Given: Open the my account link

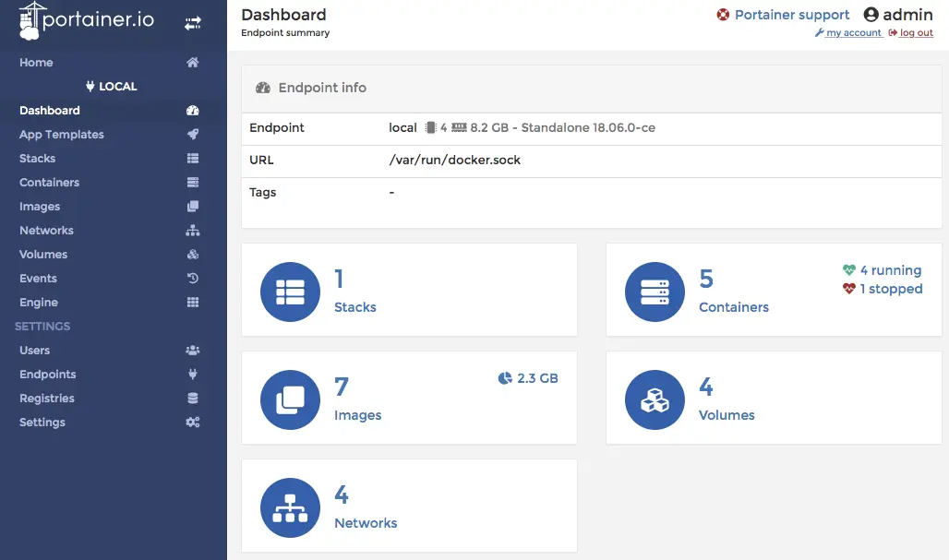Looking at the screenshot, I should tap(853, 32).
